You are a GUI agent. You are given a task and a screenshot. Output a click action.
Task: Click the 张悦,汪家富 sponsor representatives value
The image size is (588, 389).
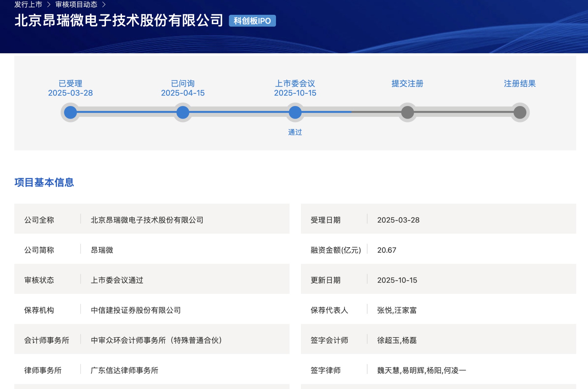(x=397, y=310)
